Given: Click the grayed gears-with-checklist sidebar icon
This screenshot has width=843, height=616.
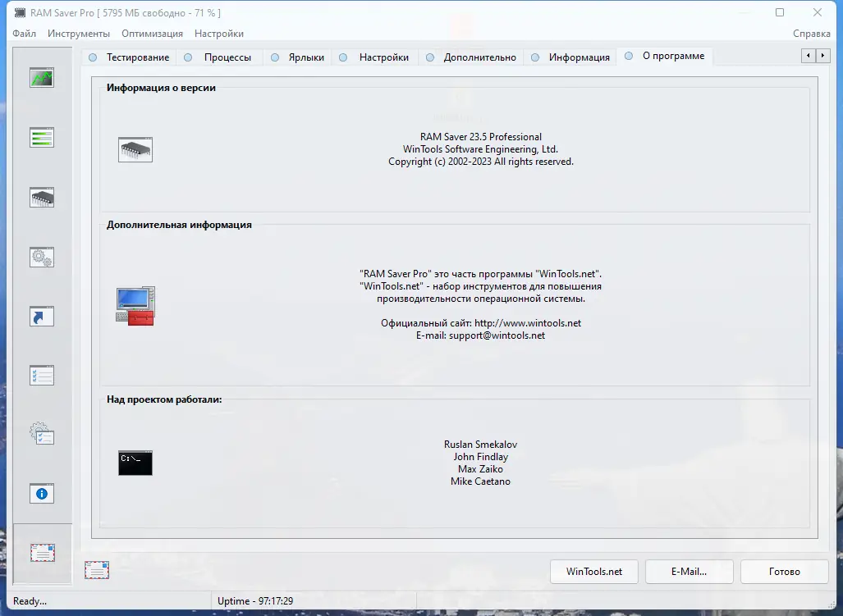Looking at the screenshot, I should 42,434.
